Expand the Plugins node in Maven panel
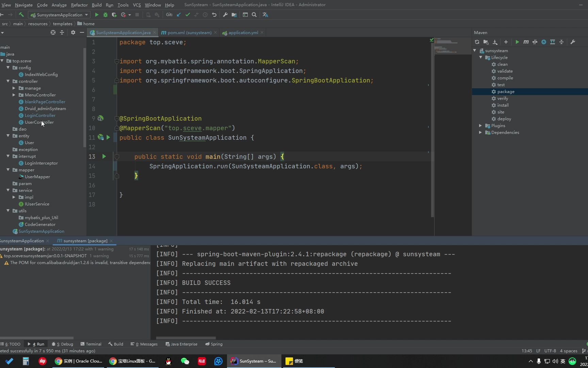Viewport: 588px width, 368px height. click(480, 125)
